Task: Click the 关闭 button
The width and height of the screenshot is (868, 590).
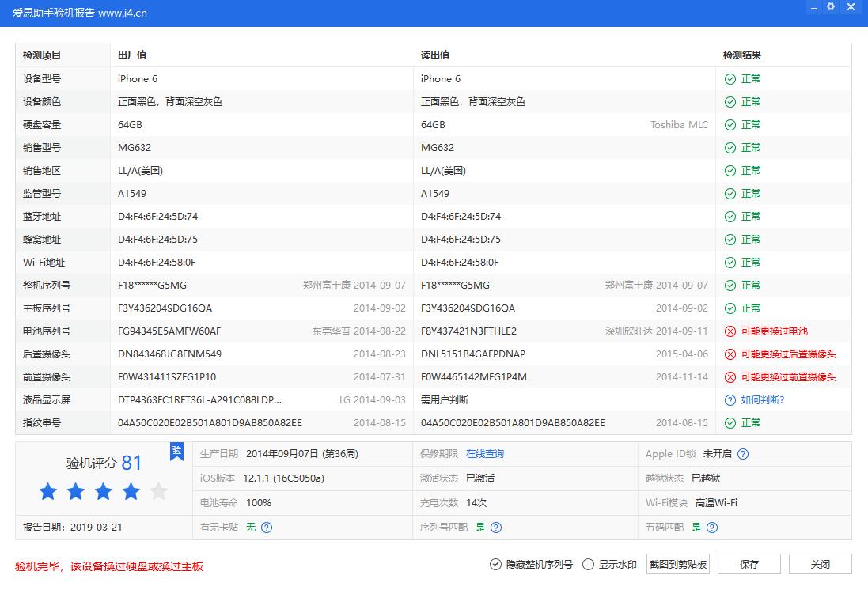Action: 820,564
